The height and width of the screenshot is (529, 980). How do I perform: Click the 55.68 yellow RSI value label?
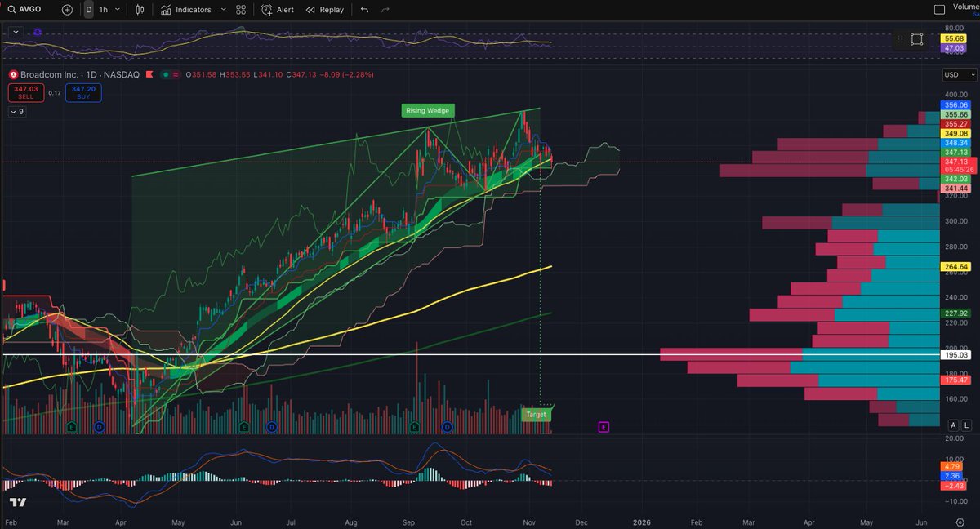[x=953, y=38]
